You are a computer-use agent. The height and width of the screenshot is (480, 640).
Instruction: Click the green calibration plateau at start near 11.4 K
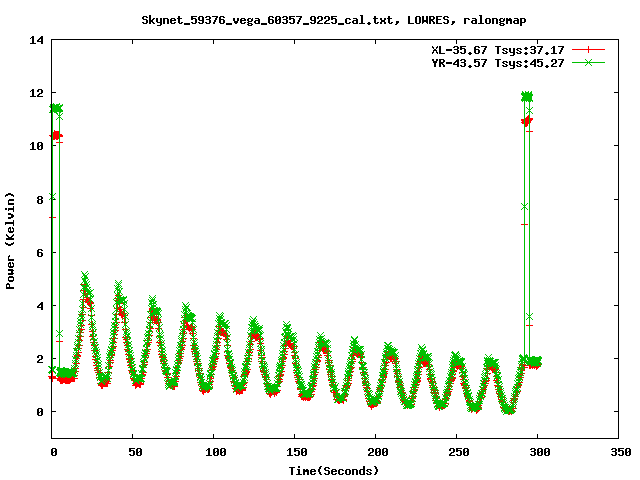(x=56, y=108)
